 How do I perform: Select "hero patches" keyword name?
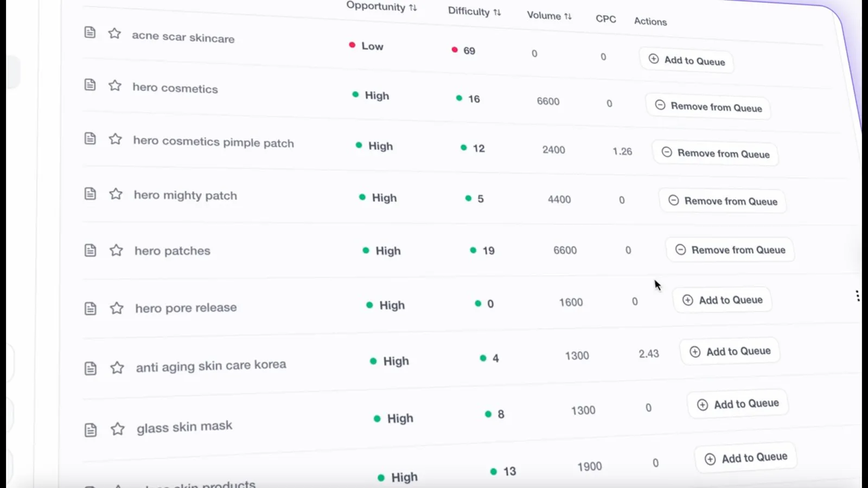[173, 251]
